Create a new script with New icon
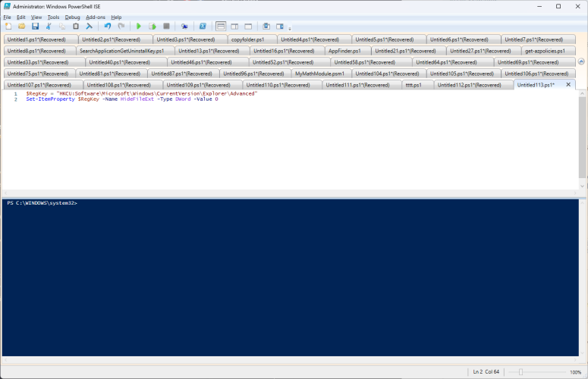This screenshot has height=379, width=588. [8, 27]
